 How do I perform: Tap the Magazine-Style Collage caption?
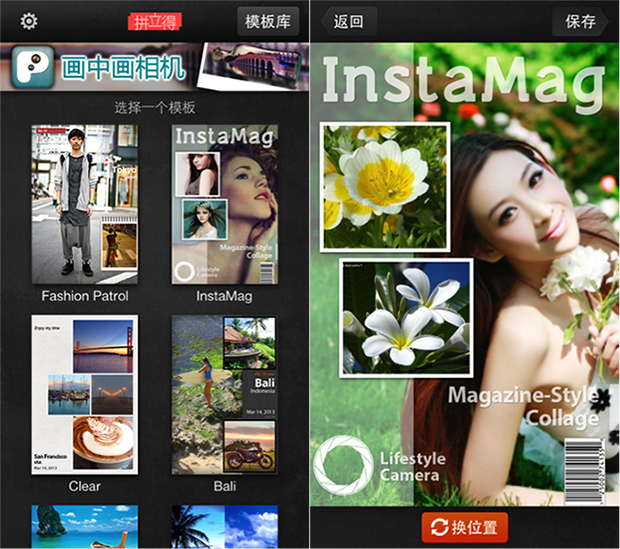(524, 407)
